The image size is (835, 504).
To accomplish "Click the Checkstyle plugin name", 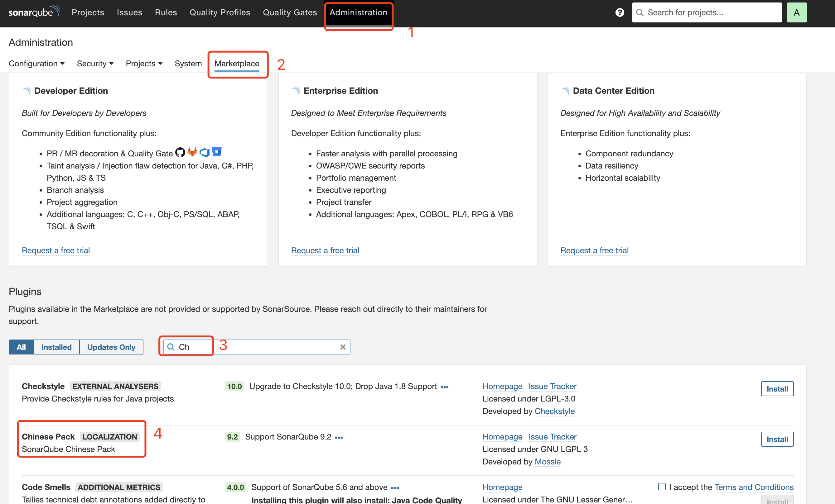I will (43, 386).
